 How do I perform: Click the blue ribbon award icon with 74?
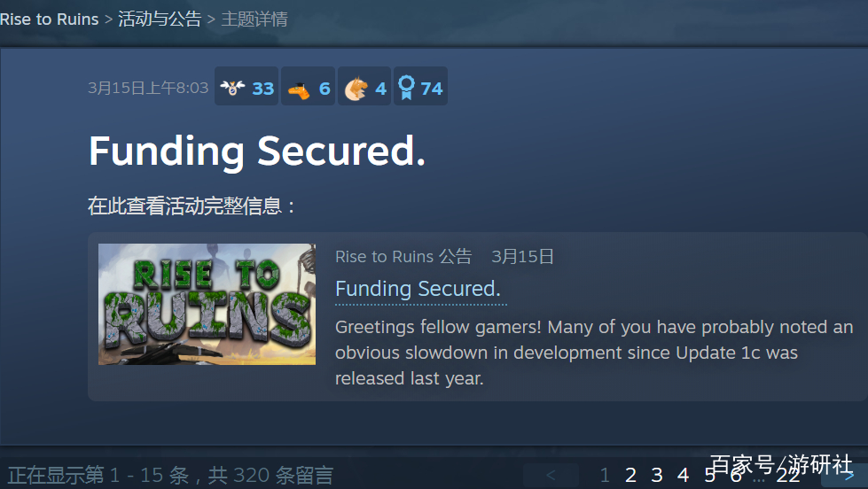[x=421, y=88]
